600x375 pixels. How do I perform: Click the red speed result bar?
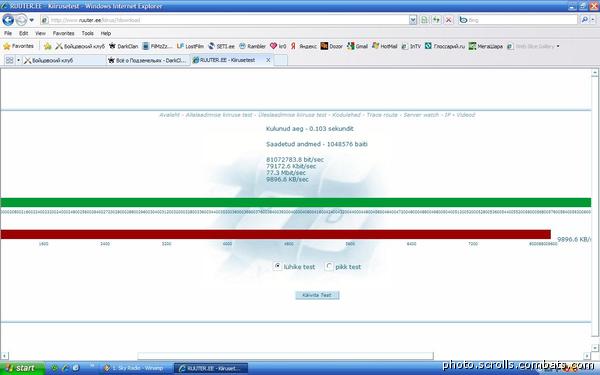276,234
